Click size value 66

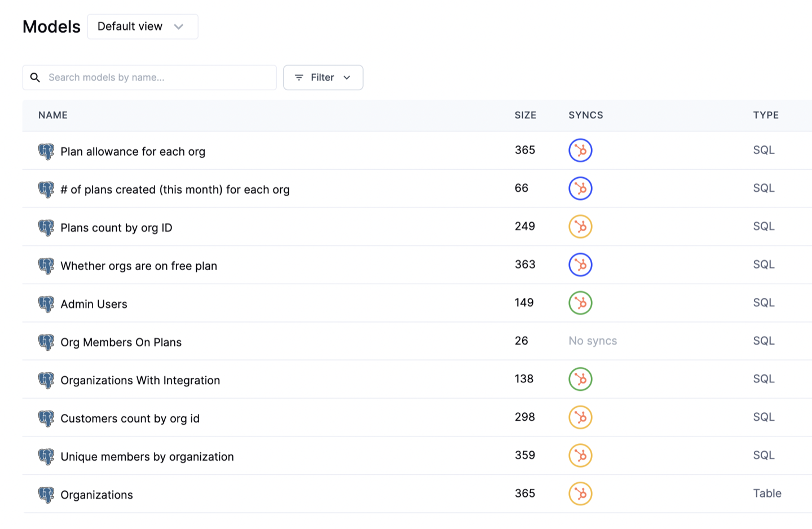[522, 188]
